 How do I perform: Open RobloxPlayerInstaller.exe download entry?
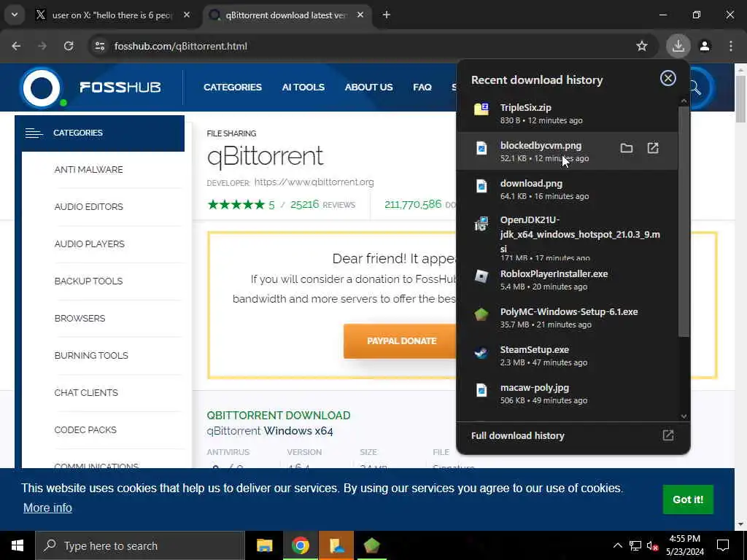click(x=567, y=279)
